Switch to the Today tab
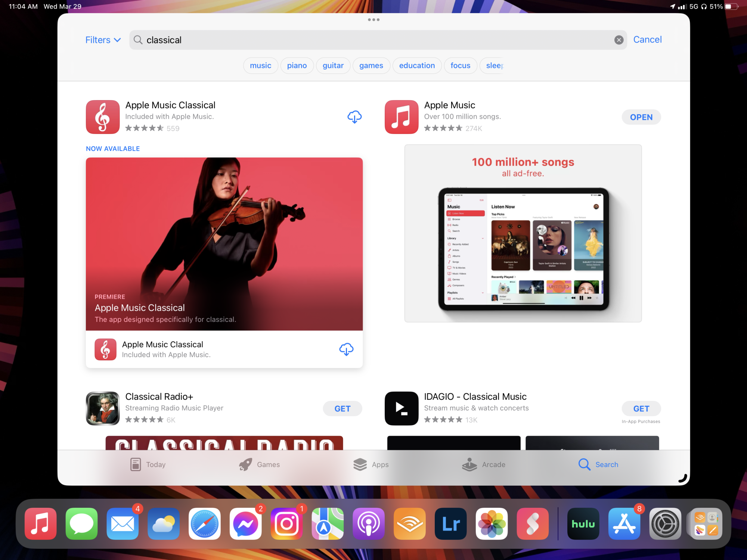747x560 pixels. (148, 464)
